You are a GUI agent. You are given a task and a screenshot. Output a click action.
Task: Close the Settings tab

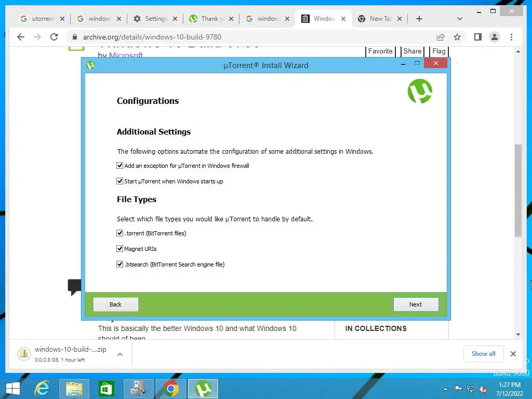[175, 19]
